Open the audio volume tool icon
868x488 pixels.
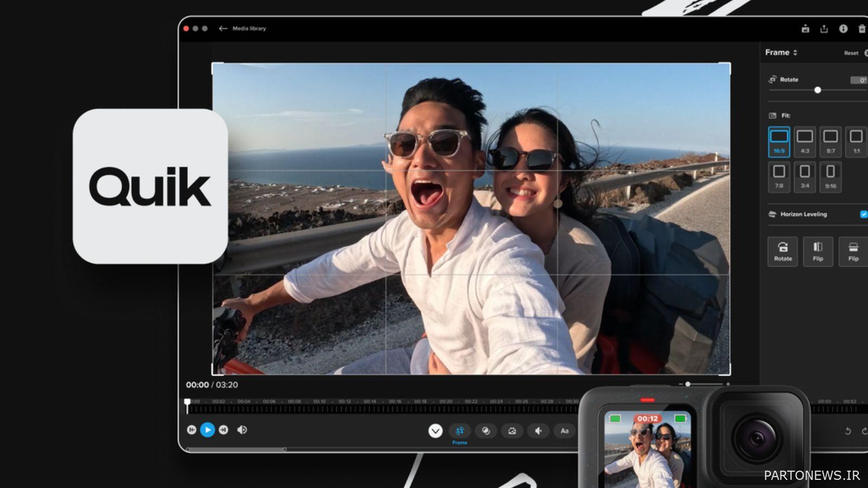[538, 431]
